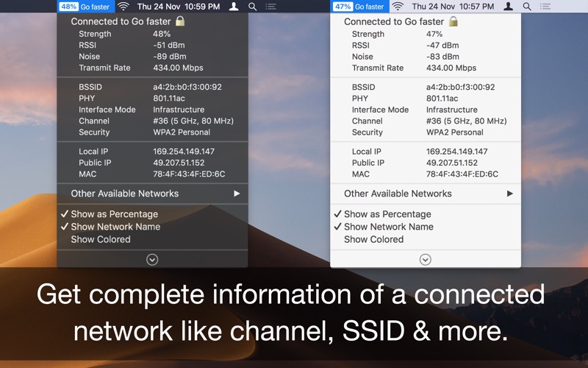Image resolution: width=588 pixels, height=368 pixels.
Task: Click the 47% signal badge in light menu bar
Action: point(343,7)
